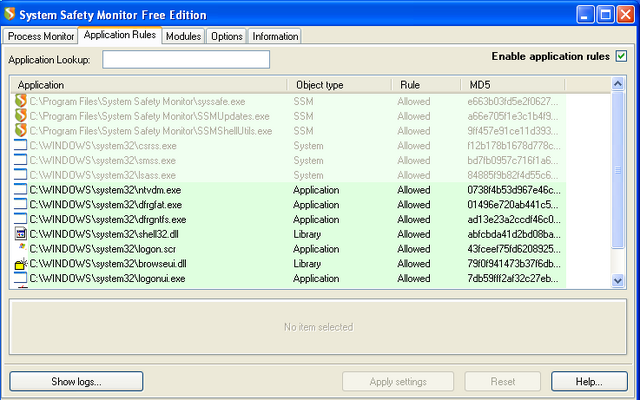
Task: Click MD5 value 43fceef75fd6208925...
Action: 514,249
